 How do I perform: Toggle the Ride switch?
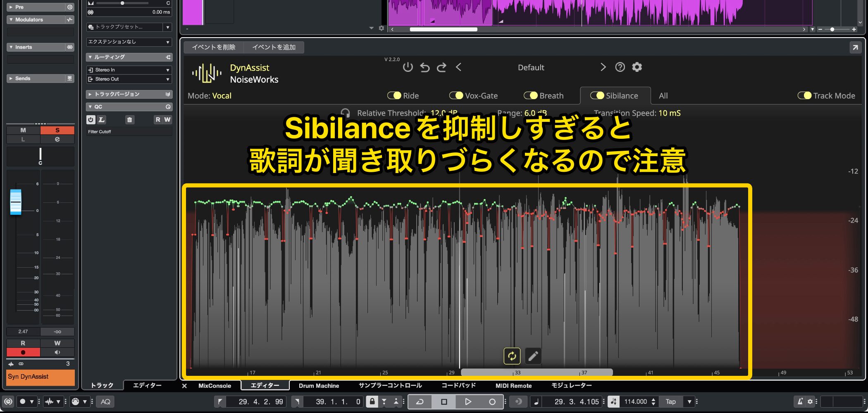(394, 96)
